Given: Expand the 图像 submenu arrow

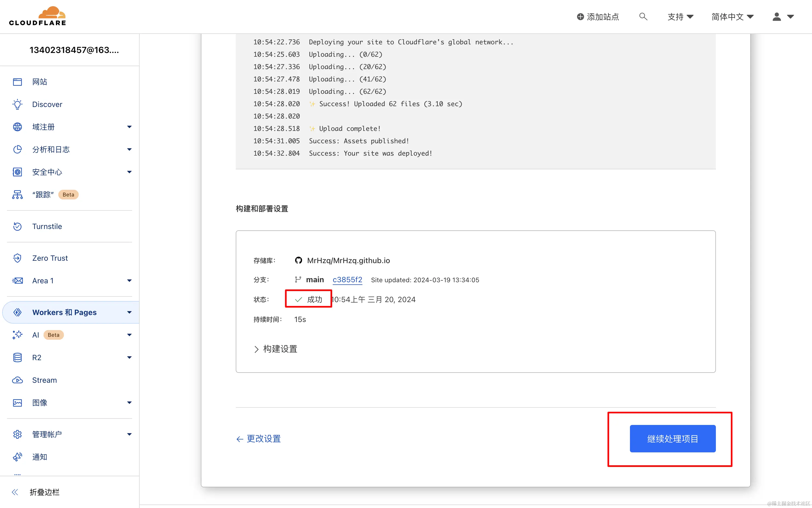Looking at the screenshot, I should coord(129,403).
